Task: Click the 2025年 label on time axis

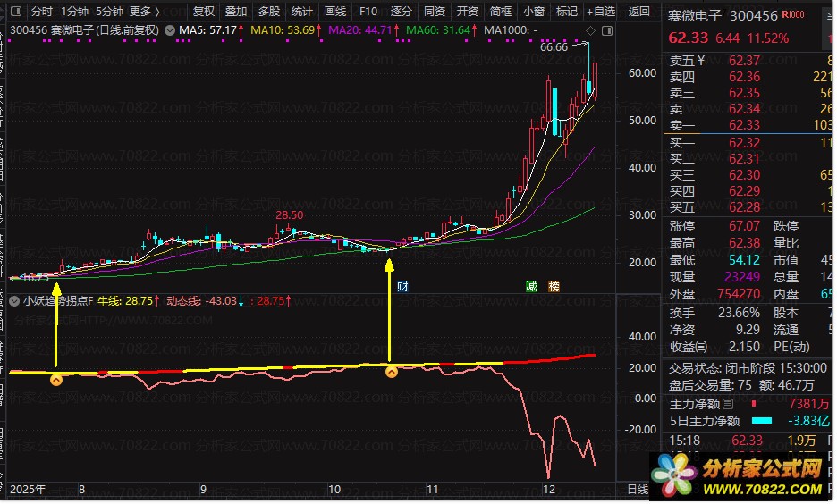Action: (x=28, y=489)
